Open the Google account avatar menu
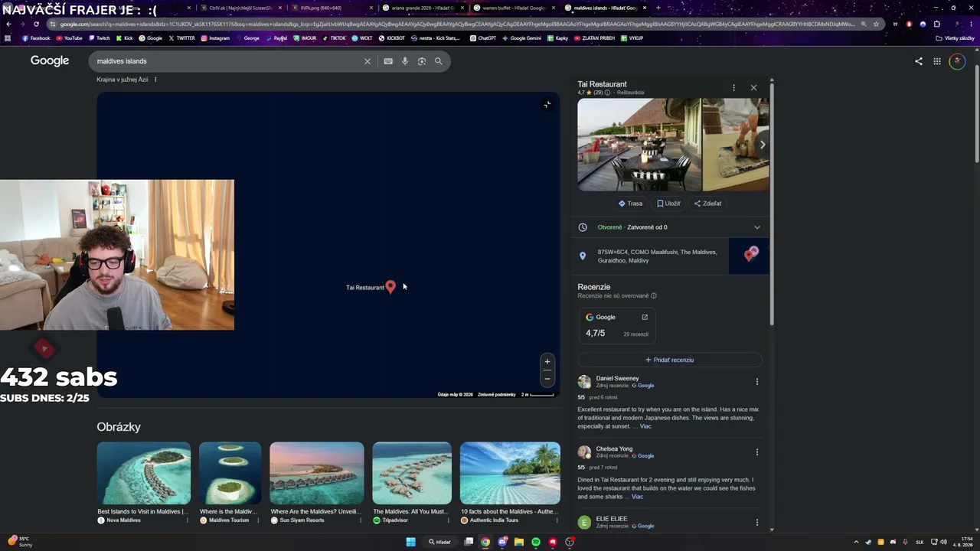Viewport: 980px width, 551px height. click(x=957, y=61)
